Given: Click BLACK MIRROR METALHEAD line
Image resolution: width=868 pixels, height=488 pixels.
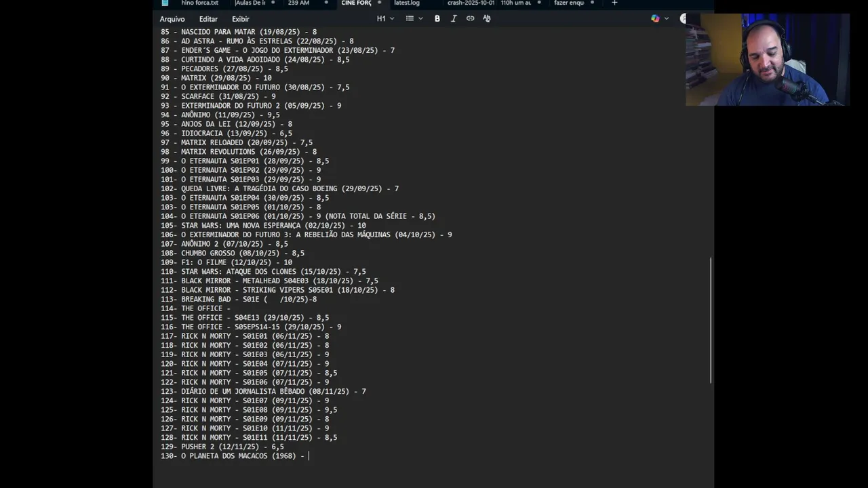Looking at the screenshot, I should point(269,281).
